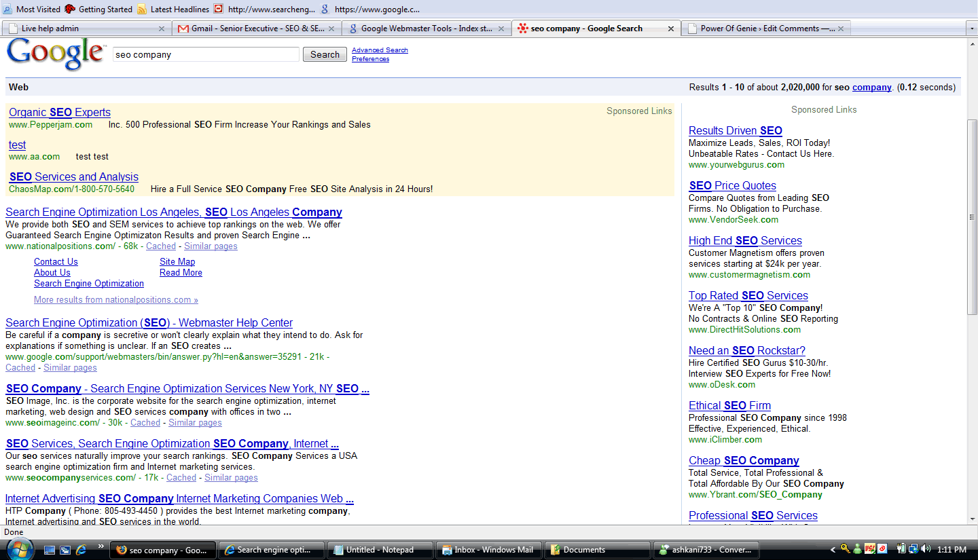Open the Ethical SEO Firm ad
The height and width of the screenshot is (560, 978).
(729, 406)
